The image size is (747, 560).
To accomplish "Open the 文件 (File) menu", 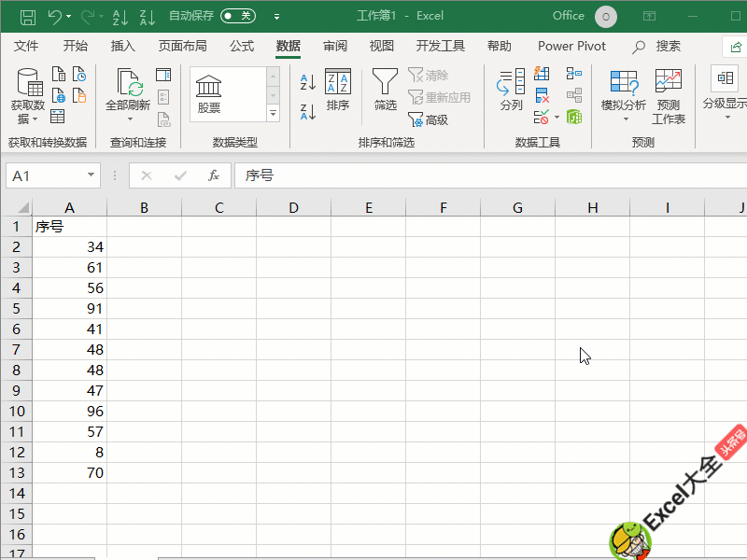I will coord(26,46).
